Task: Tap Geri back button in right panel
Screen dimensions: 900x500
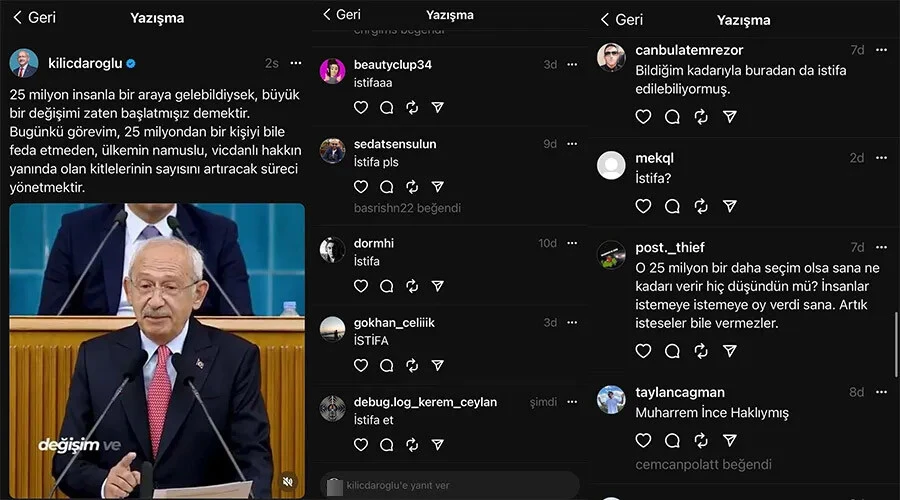Action: [621, 19]
